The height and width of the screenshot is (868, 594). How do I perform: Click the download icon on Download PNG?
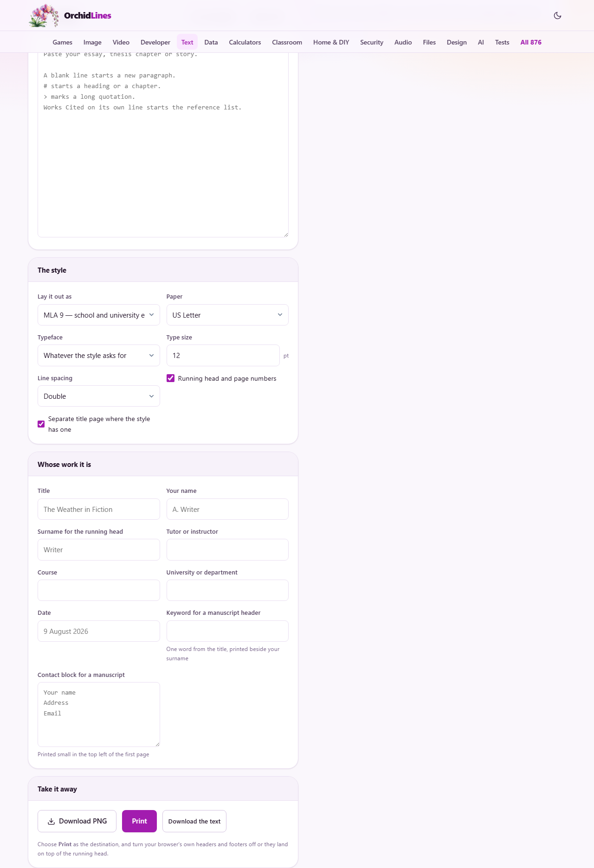coord(51,821)
